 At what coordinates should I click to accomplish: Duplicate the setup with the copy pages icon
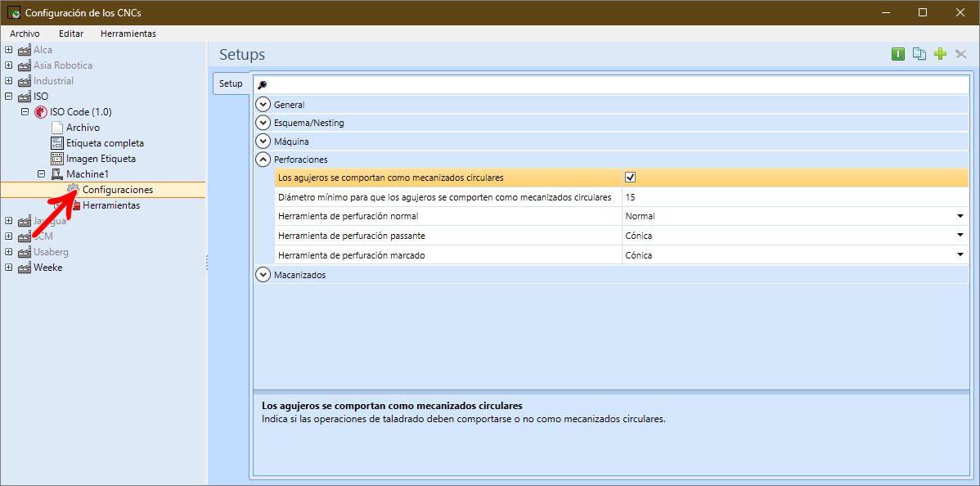click(919, 55)
